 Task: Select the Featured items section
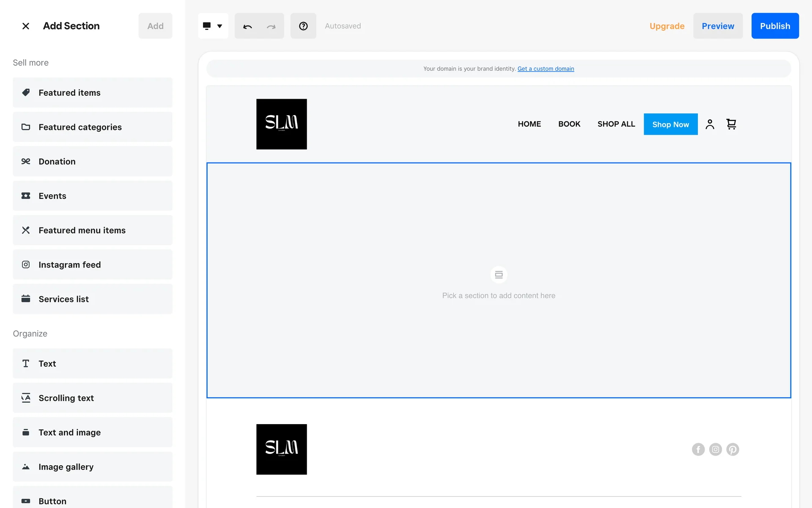point(93,93)
